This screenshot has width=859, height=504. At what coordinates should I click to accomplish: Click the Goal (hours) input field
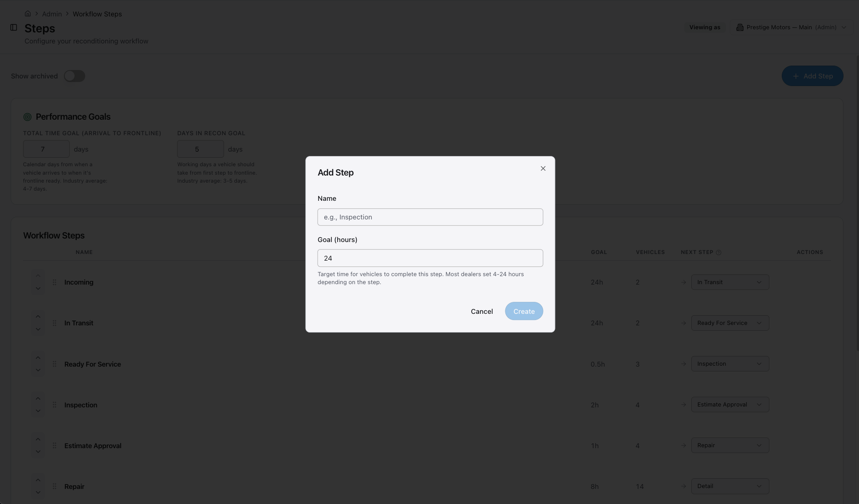click(x=430, y=258)
